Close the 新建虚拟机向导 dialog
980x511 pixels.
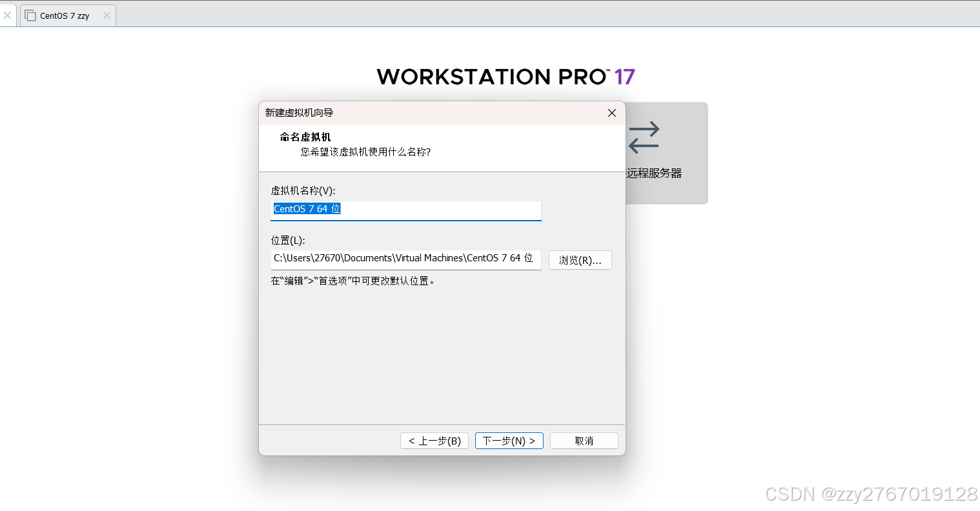[x=612, y=113]
